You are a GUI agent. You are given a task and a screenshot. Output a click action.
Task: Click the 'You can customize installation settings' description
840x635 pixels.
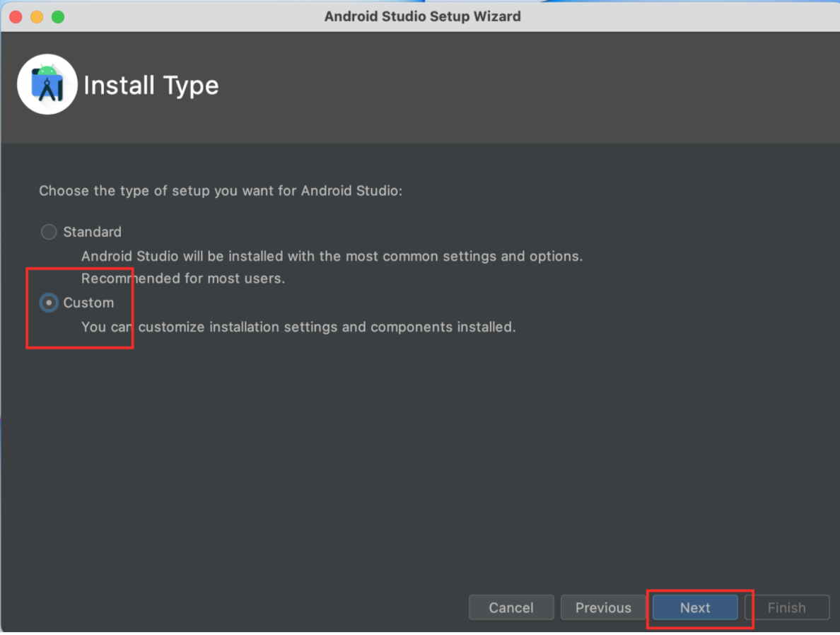pyautogui.click(x=298, y=327)
